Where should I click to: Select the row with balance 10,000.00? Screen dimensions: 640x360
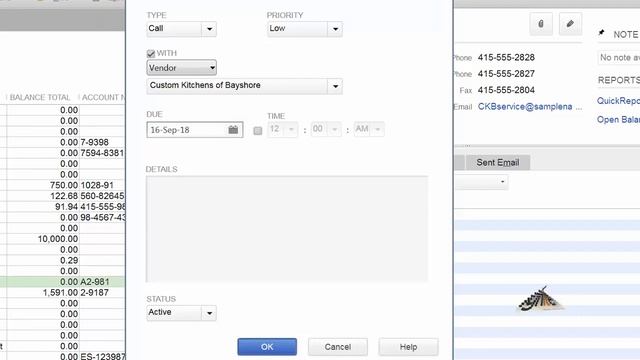[x=62, y=239]
